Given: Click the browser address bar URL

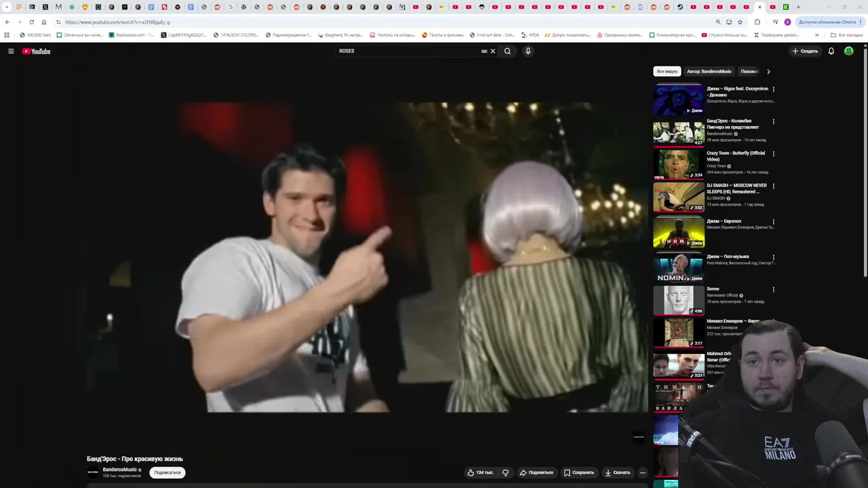Looking at the screenshot, I should click(x=117, y=22).
